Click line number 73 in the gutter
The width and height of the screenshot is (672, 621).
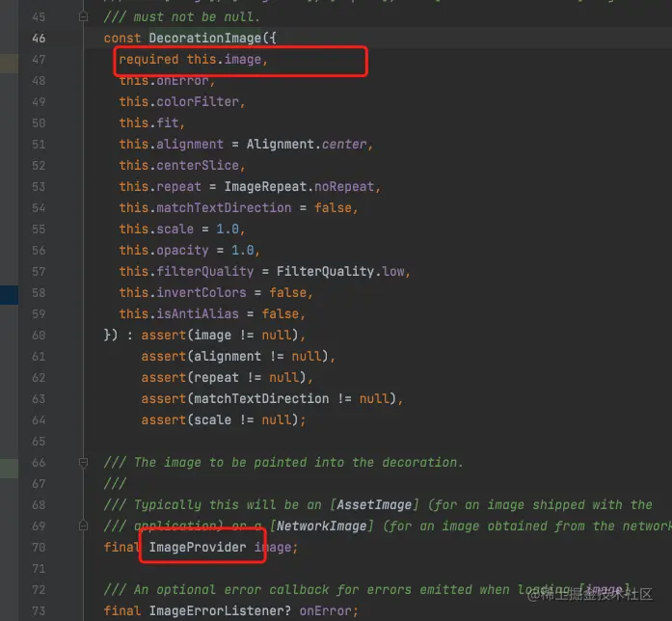[x=39, y=610]
